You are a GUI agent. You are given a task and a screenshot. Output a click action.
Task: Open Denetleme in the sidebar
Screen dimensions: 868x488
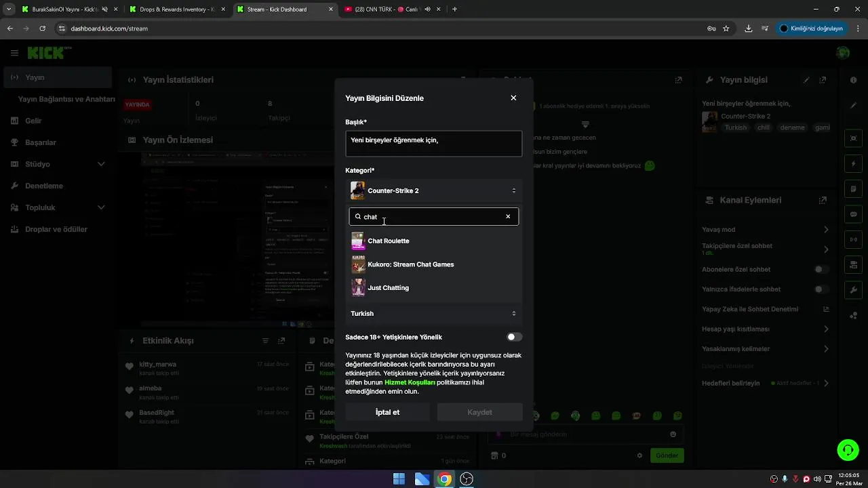click(x=56, y=186)
